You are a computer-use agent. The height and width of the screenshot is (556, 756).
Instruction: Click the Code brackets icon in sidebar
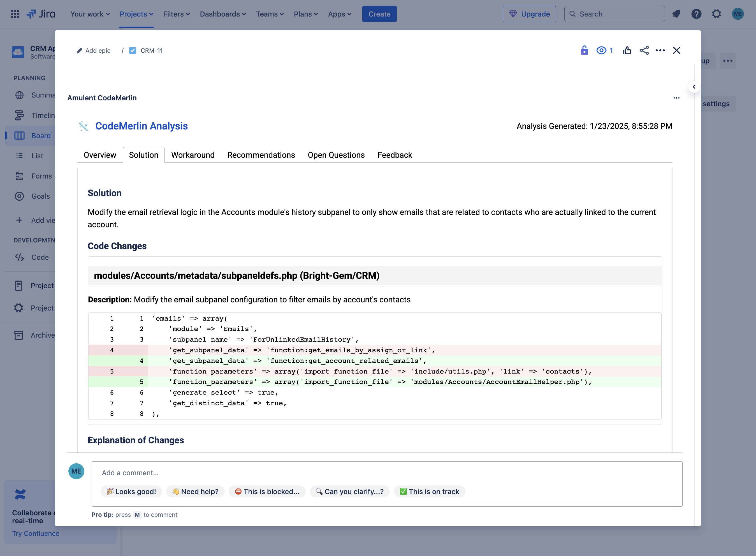(20, 258)
